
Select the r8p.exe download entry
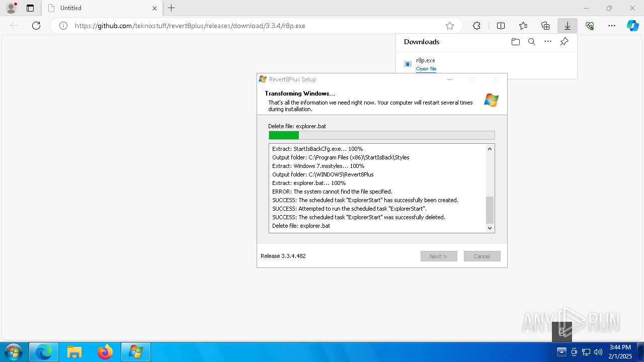(486, 64)
